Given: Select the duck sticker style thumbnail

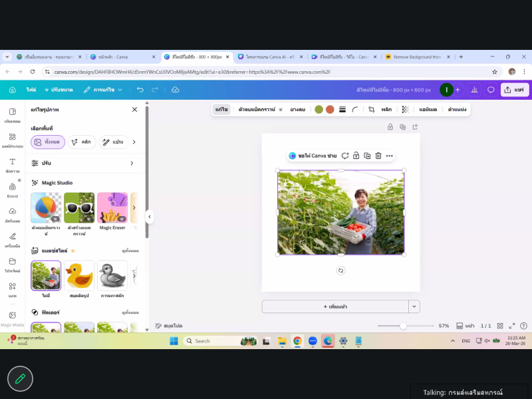Looking at the screenshot, I should click(79, 275).
